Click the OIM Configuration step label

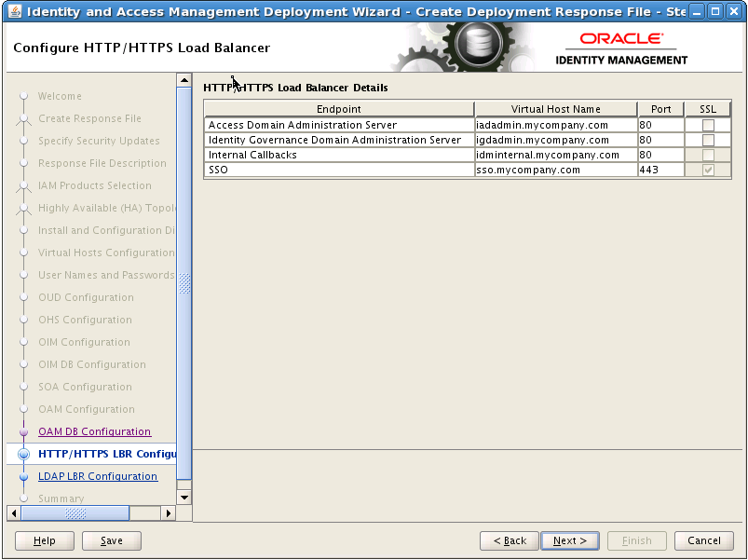pyautogui.click(x=84, y=343)
